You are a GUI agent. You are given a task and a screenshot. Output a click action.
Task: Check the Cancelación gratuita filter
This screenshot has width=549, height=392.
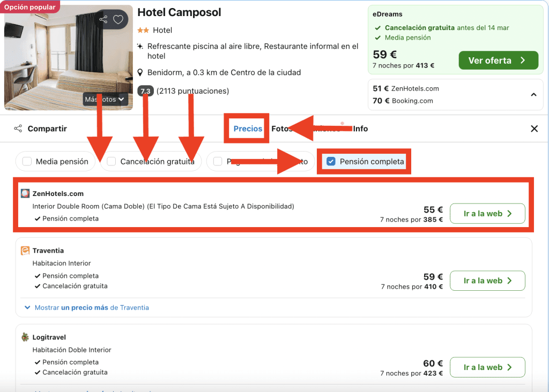click(112, 161)
